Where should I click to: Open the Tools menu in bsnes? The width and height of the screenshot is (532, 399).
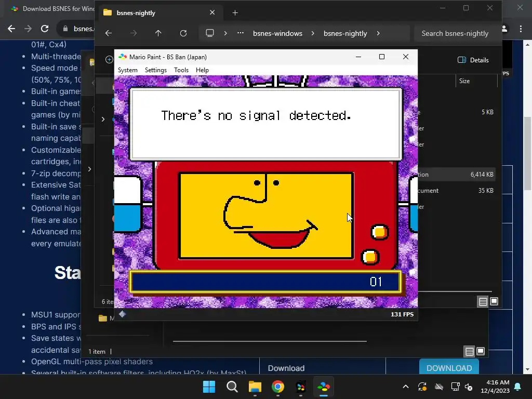pos(181,70)
